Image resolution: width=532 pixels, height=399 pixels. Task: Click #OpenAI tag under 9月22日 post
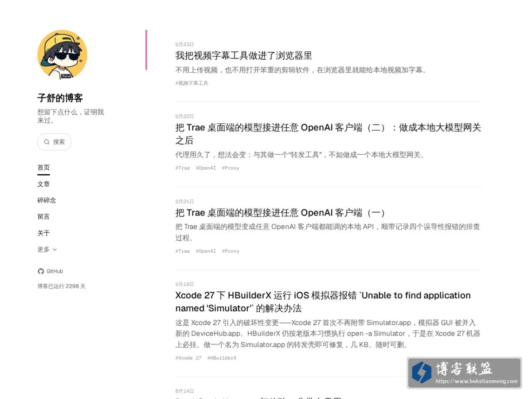[x=206, y=168]
